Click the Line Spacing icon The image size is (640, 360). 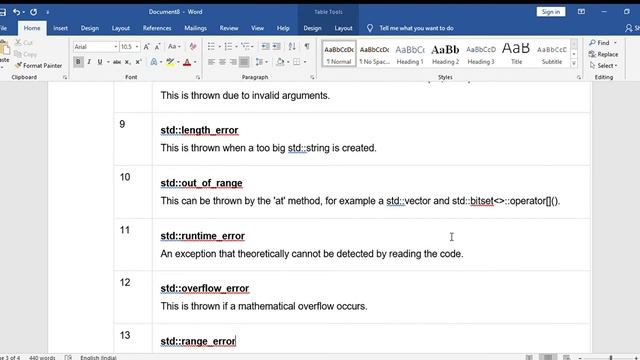tap(259, 62)
